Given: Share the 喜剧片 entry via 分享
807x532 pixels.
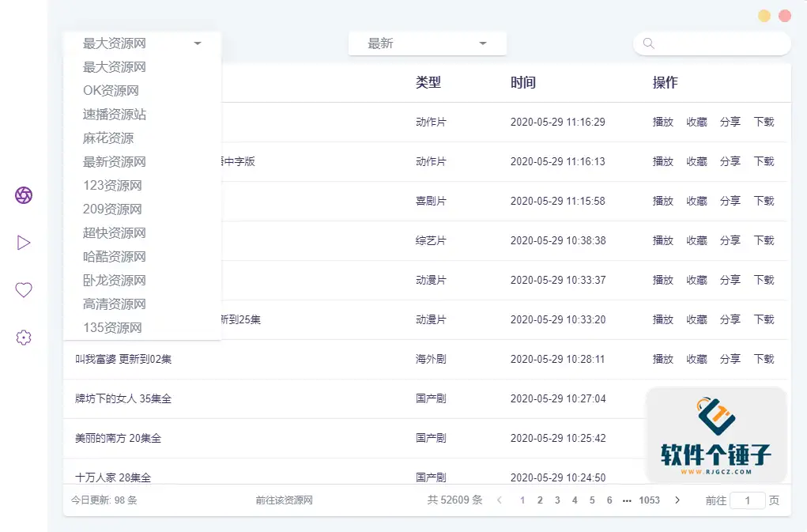Looking at the screenshot, I should 730,201.
